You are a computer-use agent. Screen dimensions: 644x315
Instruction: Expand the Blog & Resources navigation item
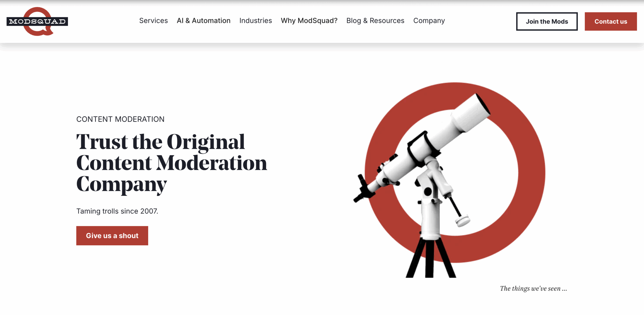click(x=375, y=21)
